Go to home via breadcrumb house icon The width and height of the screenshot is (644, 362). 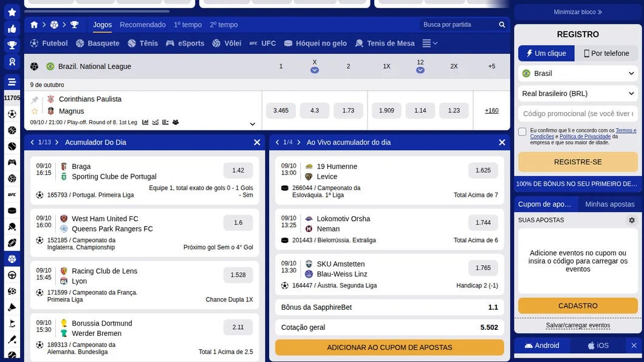click(x=34, y=25)
